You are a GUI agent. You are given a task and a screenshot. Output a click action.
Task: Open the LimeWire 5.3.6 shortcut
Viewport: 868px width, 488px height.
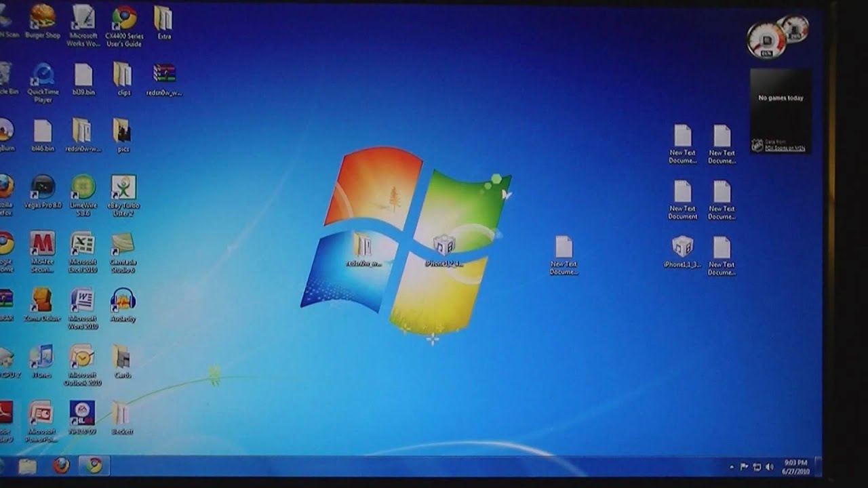(x=83, y=195)
